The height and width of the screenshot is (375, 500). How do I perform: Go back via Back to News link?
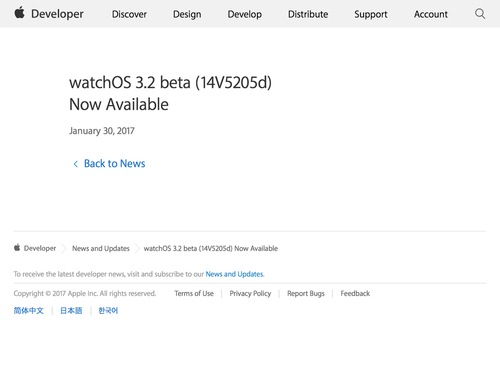[x=114, y=164]
